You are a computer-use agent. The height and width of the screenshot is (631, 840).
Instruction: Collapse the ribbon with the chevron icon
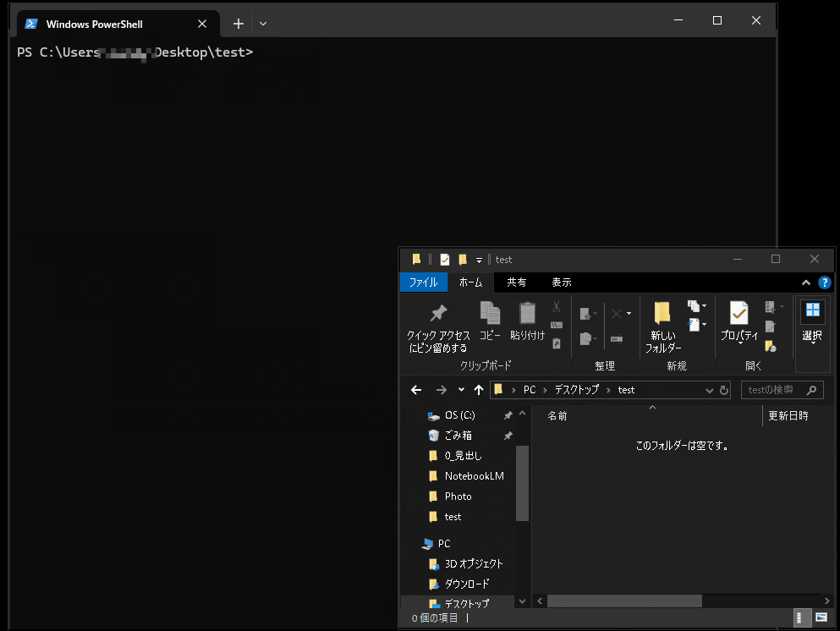coord(805,283)
